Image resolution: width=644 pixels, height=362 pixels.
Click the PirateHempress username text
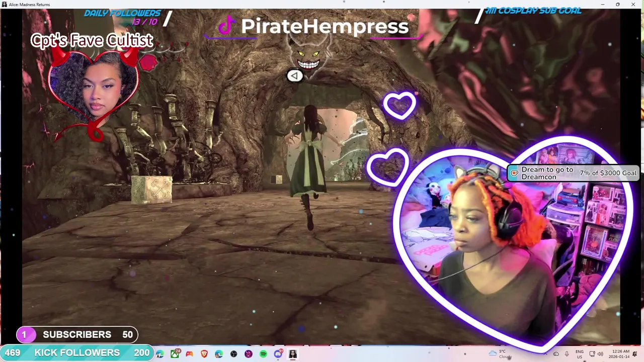(x=325, y=26)
